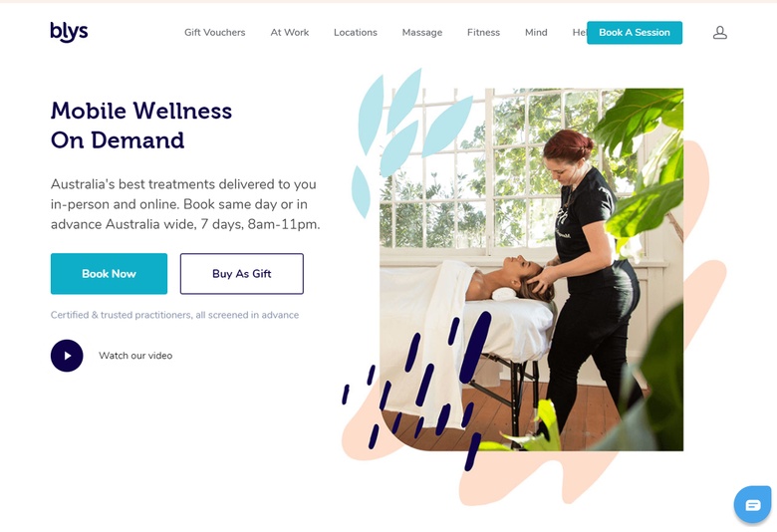The width and height of the screenshot is (777, 532).
Task: Click the certified & trusted practitioners text
Action: click(x=174, y=315)
